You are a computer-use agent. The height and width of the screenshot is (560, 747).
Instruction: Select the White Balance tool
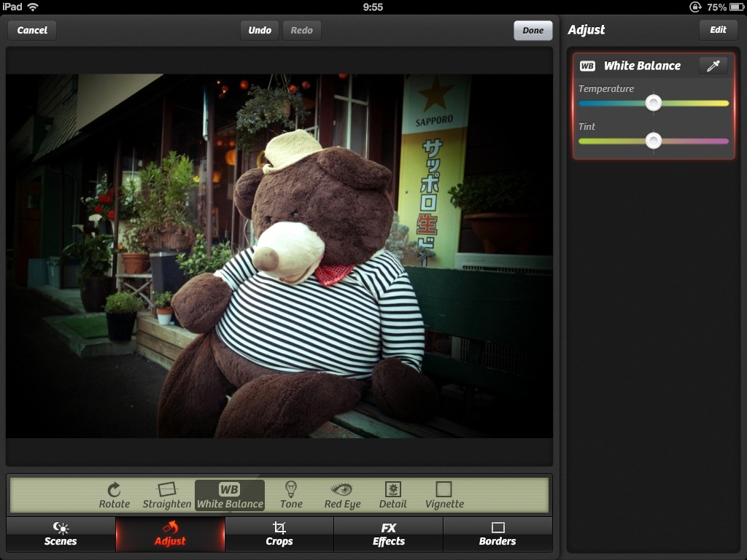coord(230,495)
